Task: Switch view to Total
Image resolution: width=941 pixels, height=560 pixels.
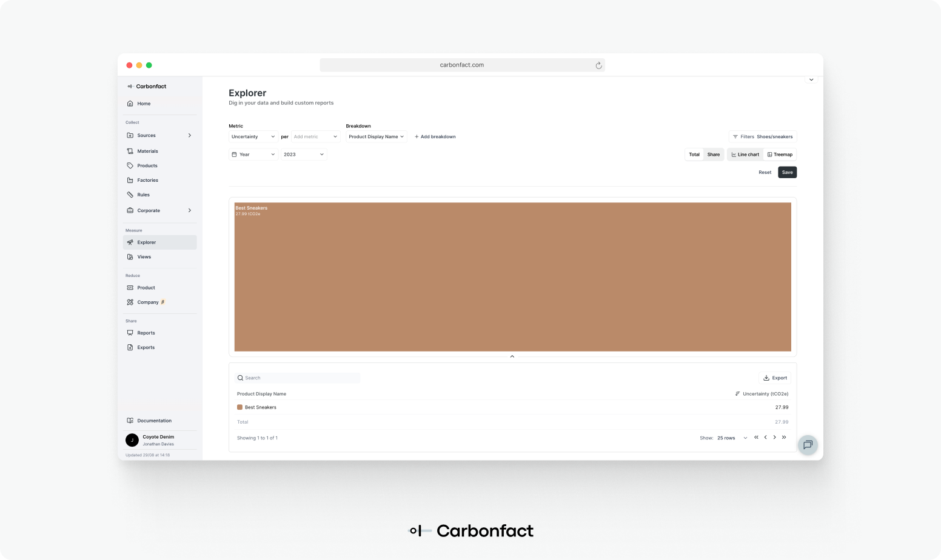Action: click(x=694, y=155)
